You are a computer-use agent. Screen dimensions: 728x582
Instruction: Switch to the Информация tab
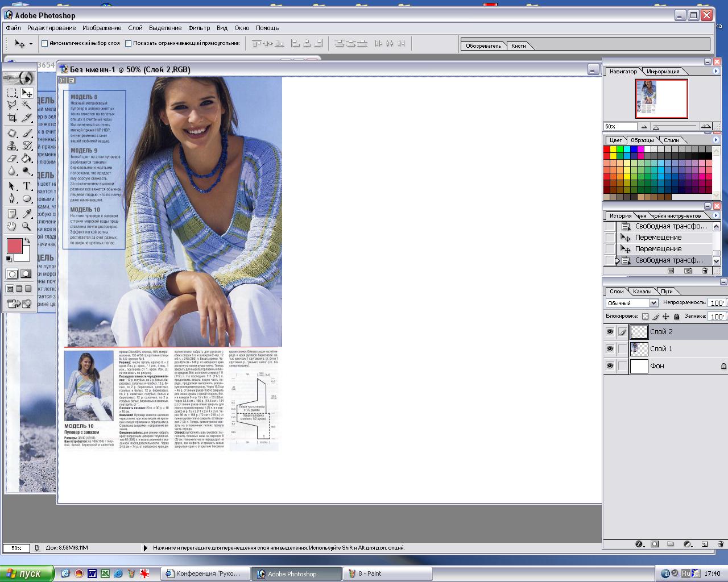pos(663,71)
